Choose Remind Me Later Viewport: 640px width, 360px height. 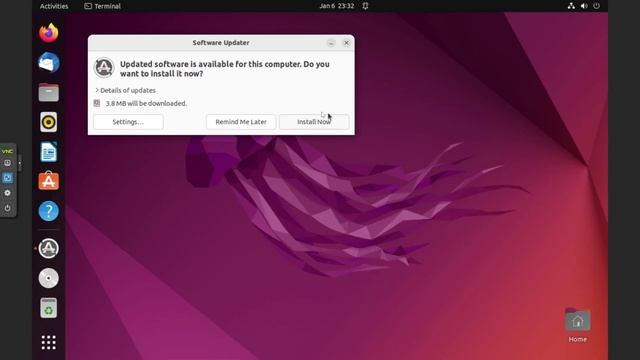click(241, 122)
